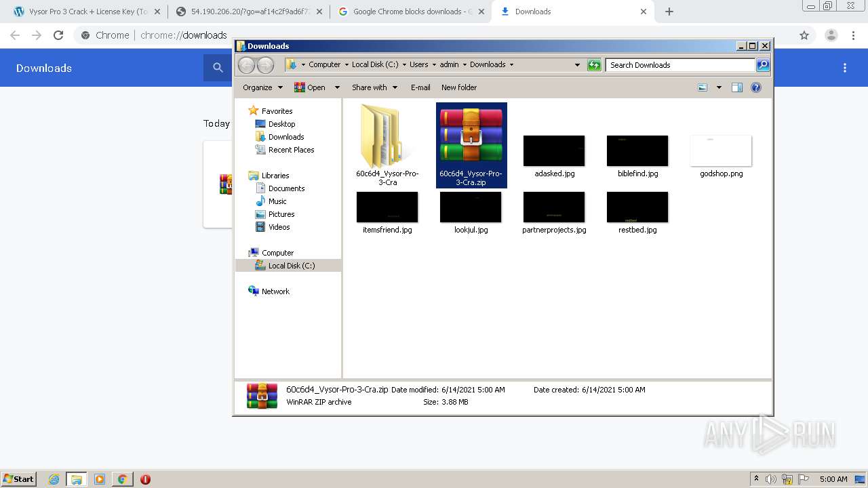
Task: Select the 60c6d4_Vysor-Pro-3-Cra folder
Action: tap(387, 145)
